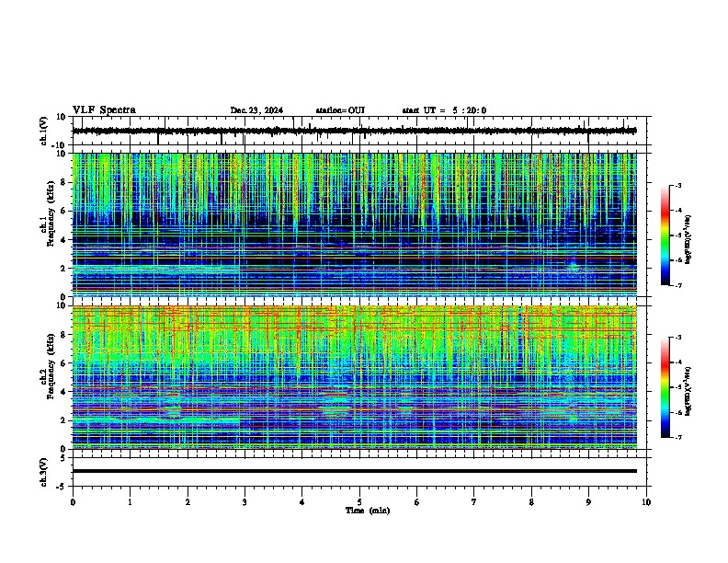The image size is (728, 563).
Task: Click time axis tick label '1'
Action: pyautogui.click(x=130, y=502)
